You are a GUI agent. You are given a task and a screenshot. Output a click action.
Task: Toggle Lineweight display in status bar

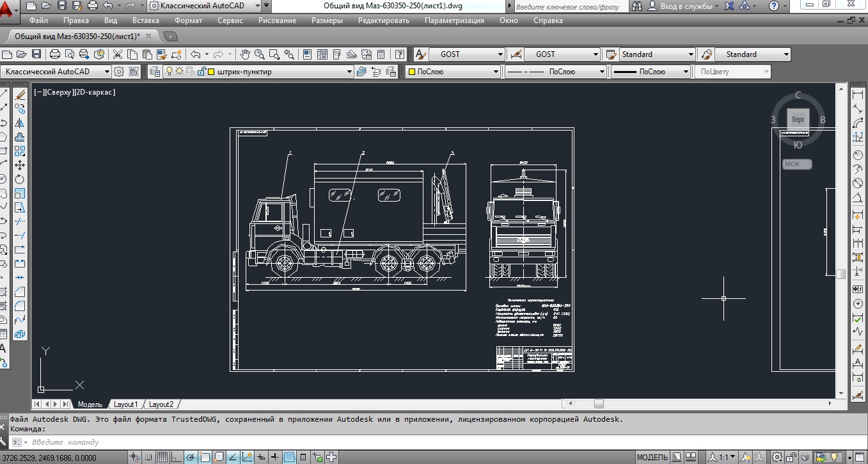pos(274,457)
